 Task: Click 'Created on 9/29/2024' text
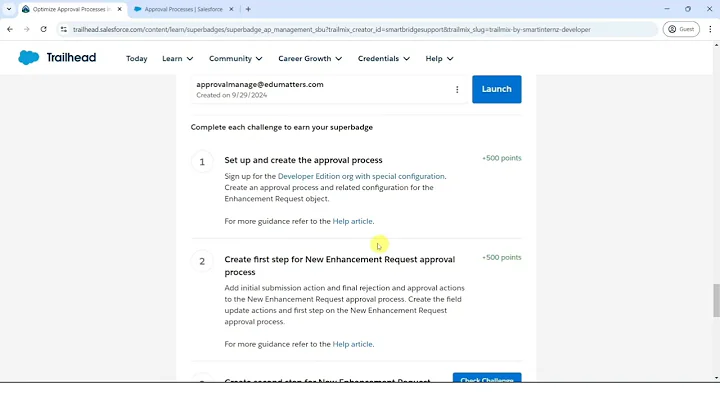(x=231, y=95)
